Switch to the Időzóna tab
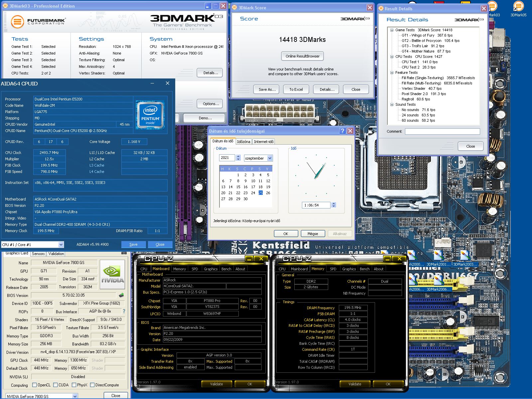This screenshot has width=532, height=399. (x=244, y=142)
